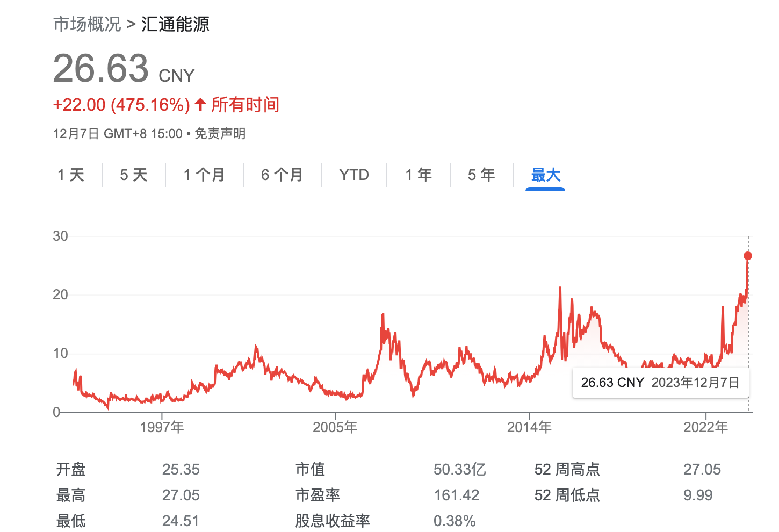Image resolution: width=779 pixels, height=532 pixels.
Task: Click the 汇通能源 stock name link
Action: tap(175, 24)
